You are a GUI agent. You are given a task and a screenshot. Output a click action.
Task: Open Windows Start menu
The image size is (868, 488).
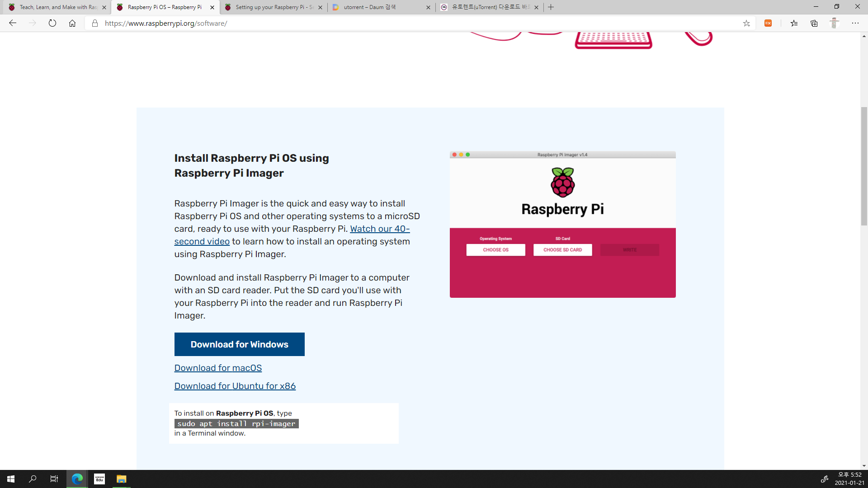tap(11, 479)
